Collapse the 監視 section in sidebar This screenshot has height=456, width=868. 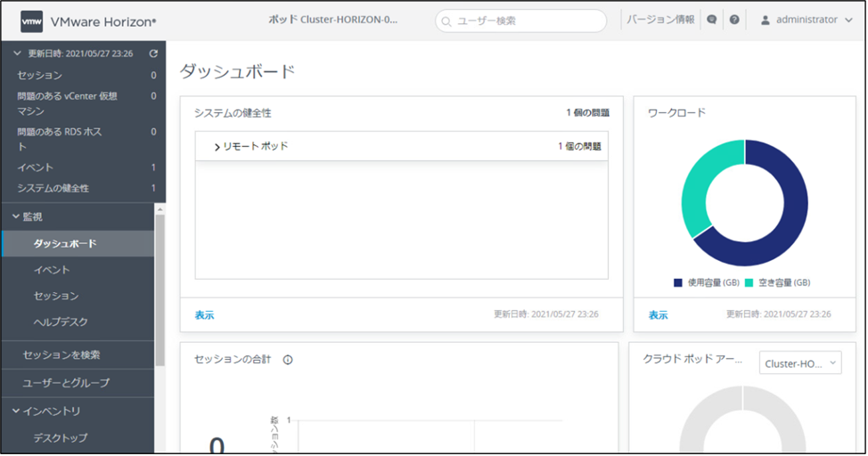17,216
